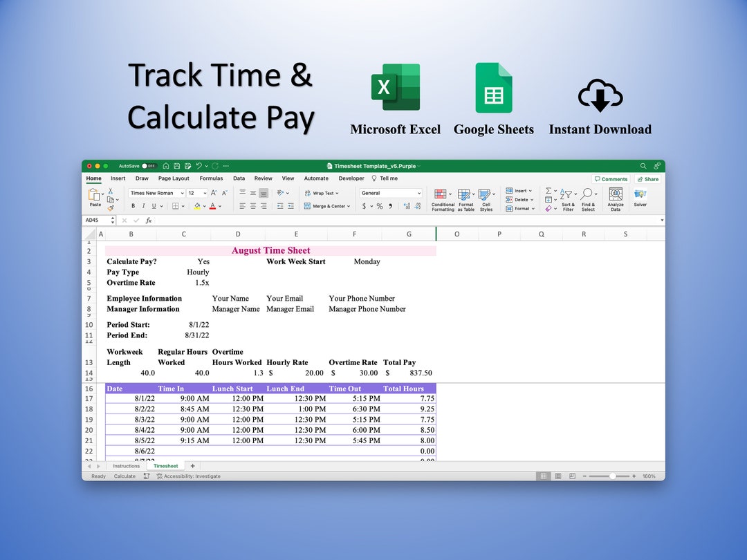Open the Insert ribbon tab

coord(118,178)
